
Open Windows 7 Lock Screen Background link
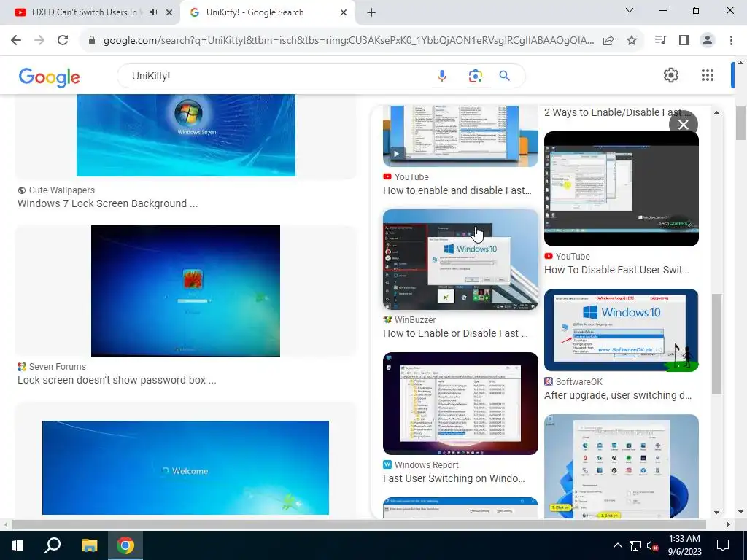click(x=108, y=204)
